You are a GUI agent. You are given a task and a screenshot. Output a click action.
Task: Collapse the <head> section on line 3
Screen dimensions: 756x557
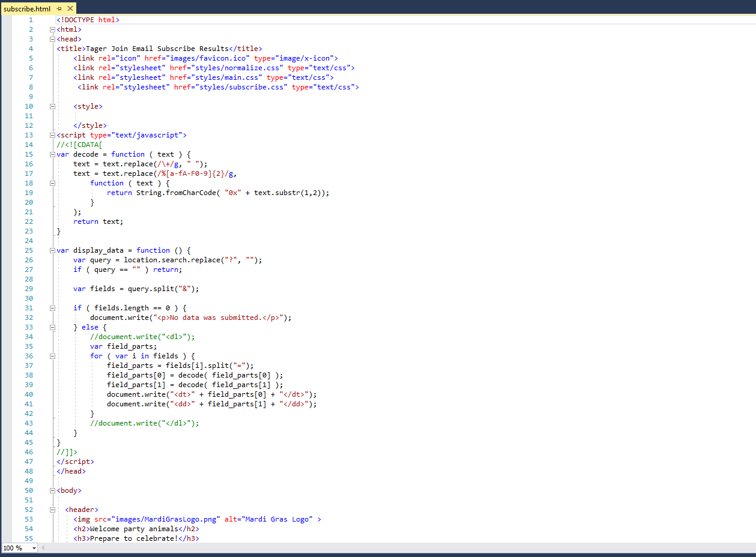[53, 39]
